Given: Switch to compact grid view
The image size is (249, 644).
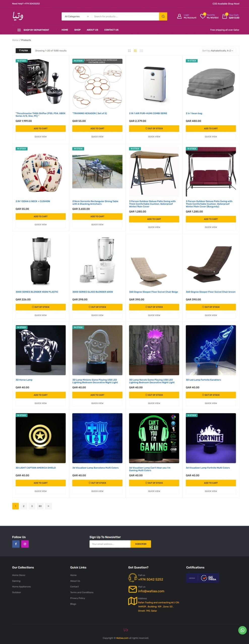Looking at the screenshot, I should [x=135, y=51].
